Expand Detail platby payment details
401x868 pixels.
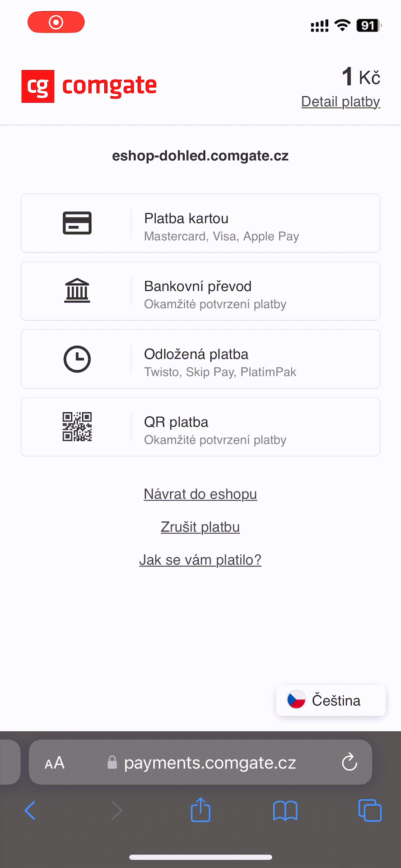pyautogui.click(x=340, y=102)
